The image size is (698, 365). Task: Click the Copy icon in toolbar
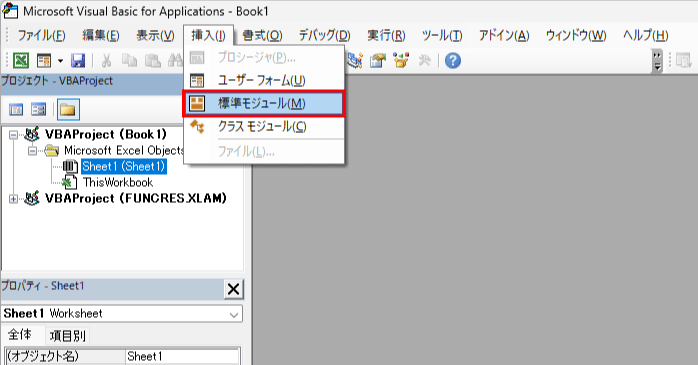pyautogui.click(x=130, y=60)
